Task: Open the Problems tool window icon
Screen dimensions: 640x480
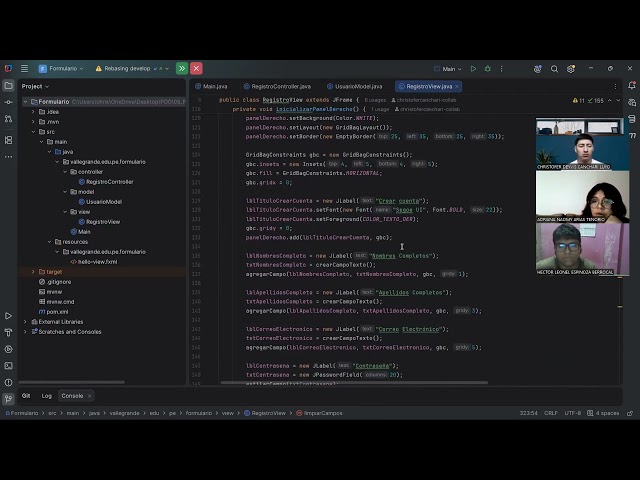Action: (8, 382)
